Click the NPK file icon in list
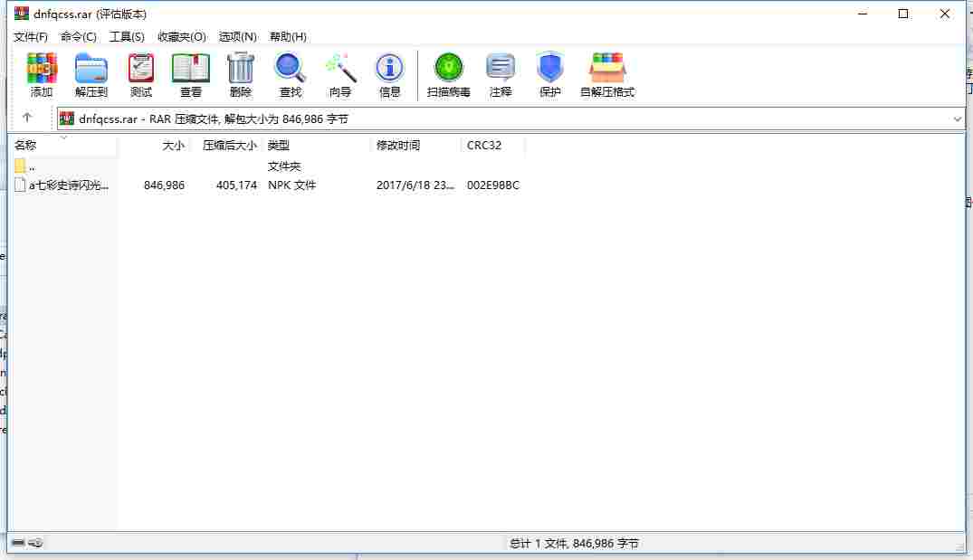 (x=20, y=185)
